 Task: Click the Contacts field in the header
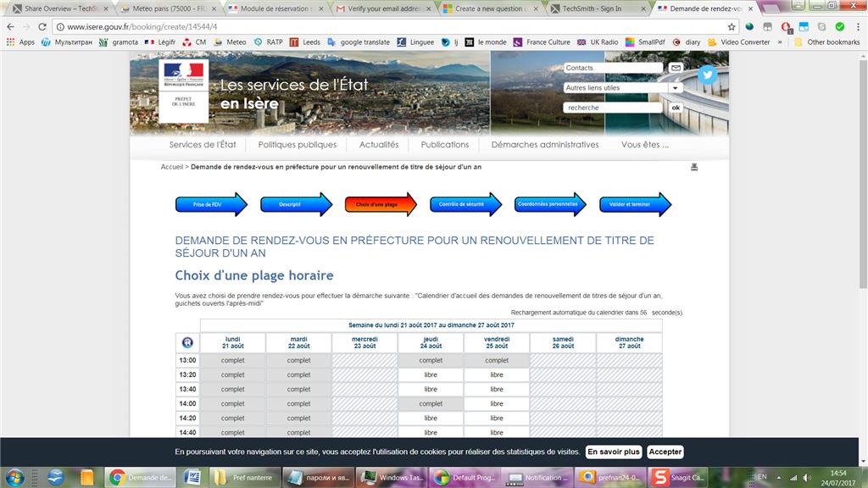click(x=613, y=68)
